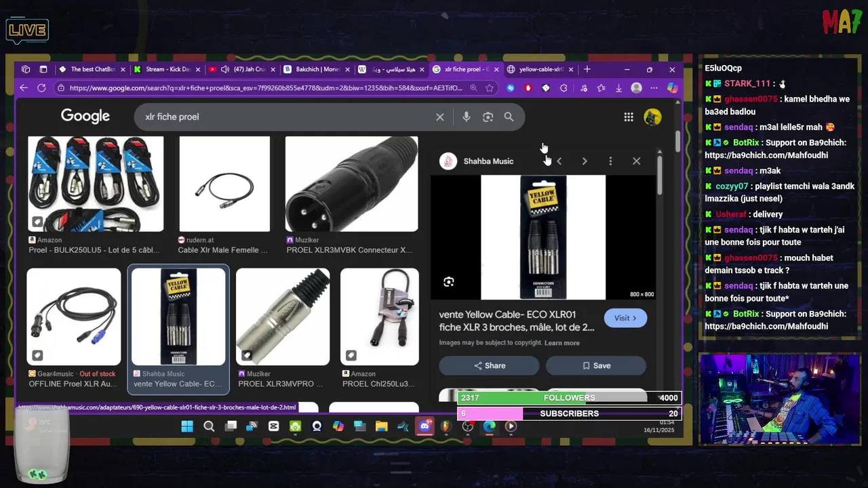
Task: Open CapCut from the taskbar
Action: coord(273,426)
